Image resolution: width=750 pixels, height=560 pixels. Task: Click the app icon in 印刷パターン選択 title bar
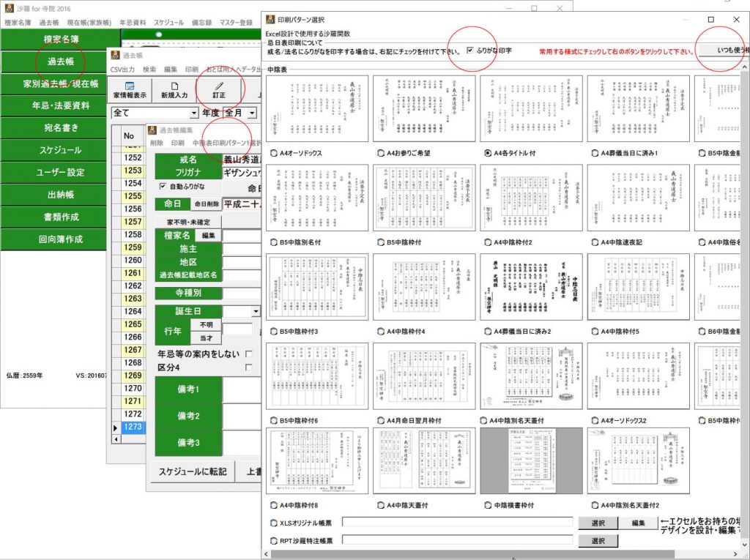click(270, 19)
